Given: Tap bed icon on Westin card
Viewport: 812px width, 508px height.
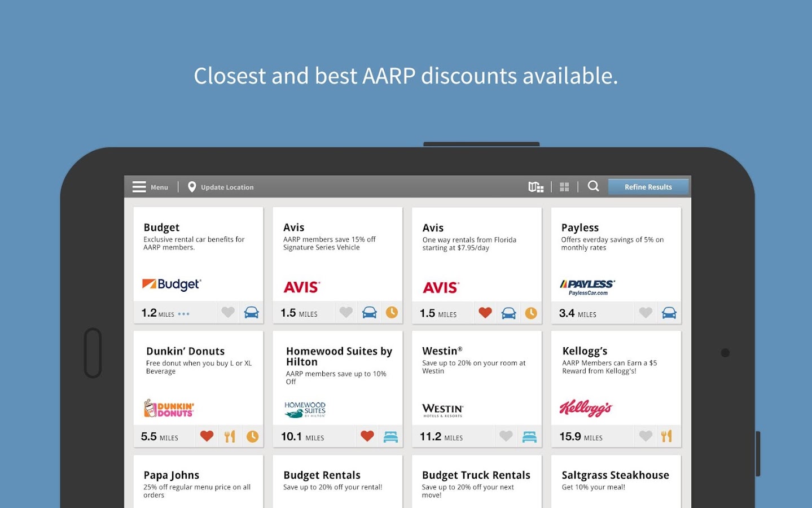Looking at the screenshot, I should (x=529, y=436).
